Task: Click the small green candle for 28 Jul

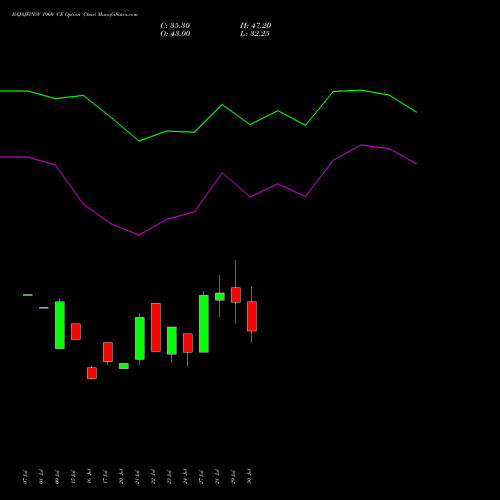Action: [220, 297]
